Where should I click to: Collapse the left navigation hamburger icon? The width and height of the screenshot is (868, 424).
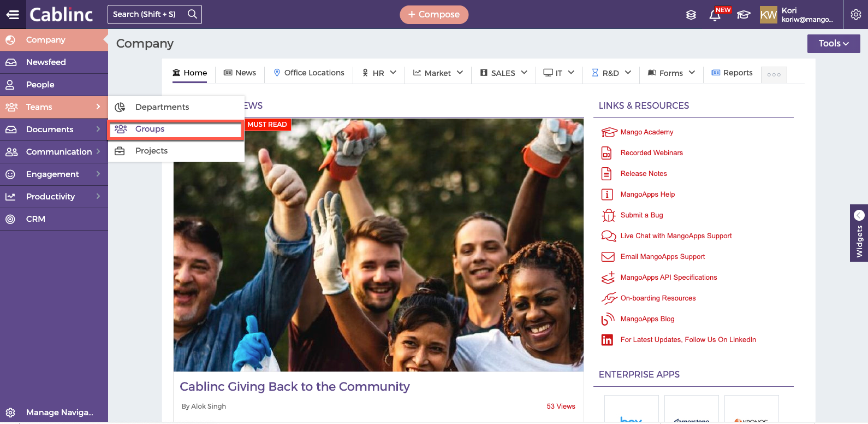point(13,15)
